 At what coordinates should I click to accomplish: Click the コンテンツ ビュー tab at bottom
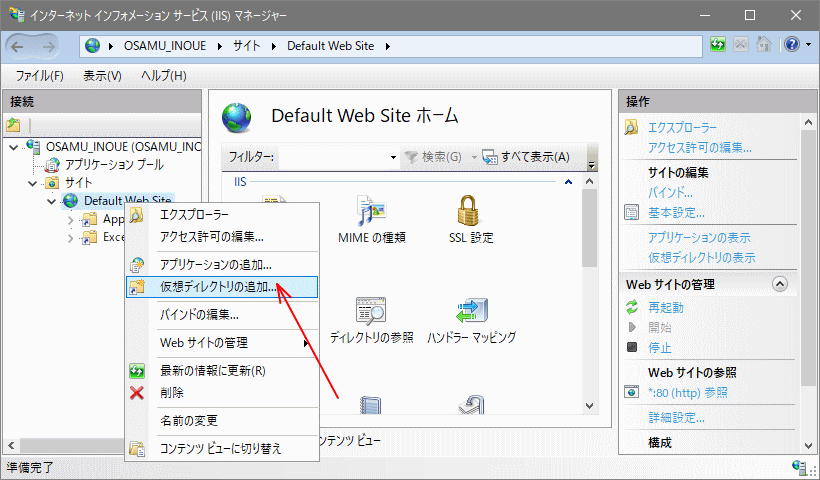[348, 440]
